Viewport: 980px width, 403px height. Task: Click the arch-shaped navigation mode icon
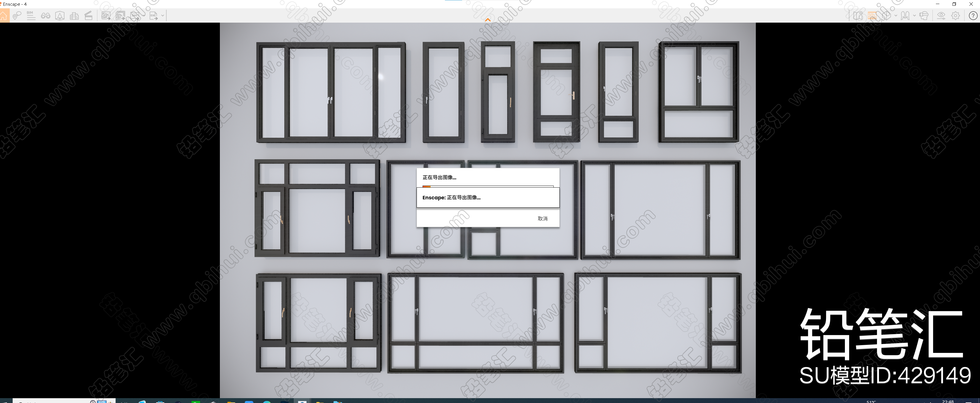pyautogui.click(x=905, y=15)
